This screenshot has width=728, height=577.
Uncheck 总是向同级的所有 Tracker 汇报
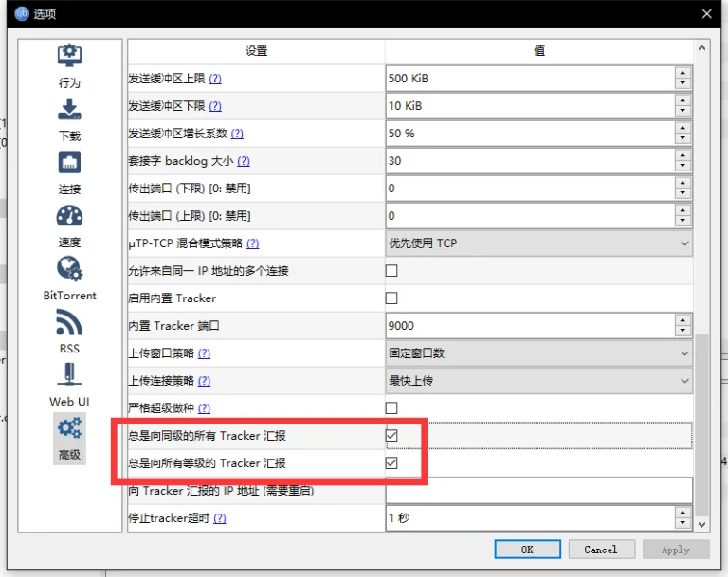(391, 436)
